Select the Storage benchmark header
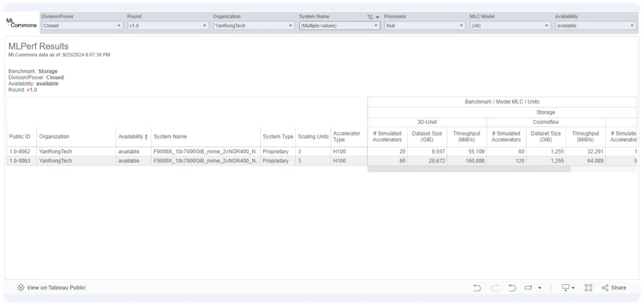This screenshot has width=644, height=305. (x=546, y=112)
